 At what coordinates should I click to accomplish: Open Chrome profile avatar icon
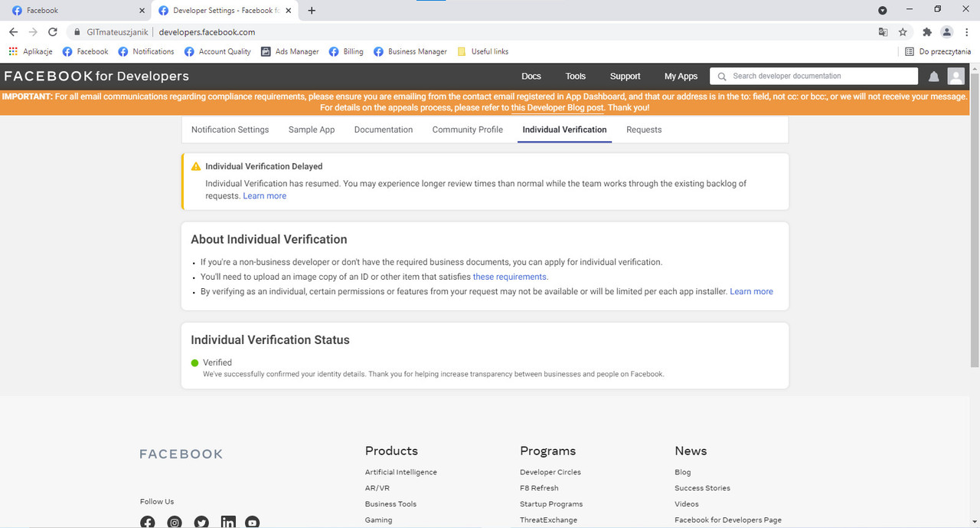click(947, 32)
